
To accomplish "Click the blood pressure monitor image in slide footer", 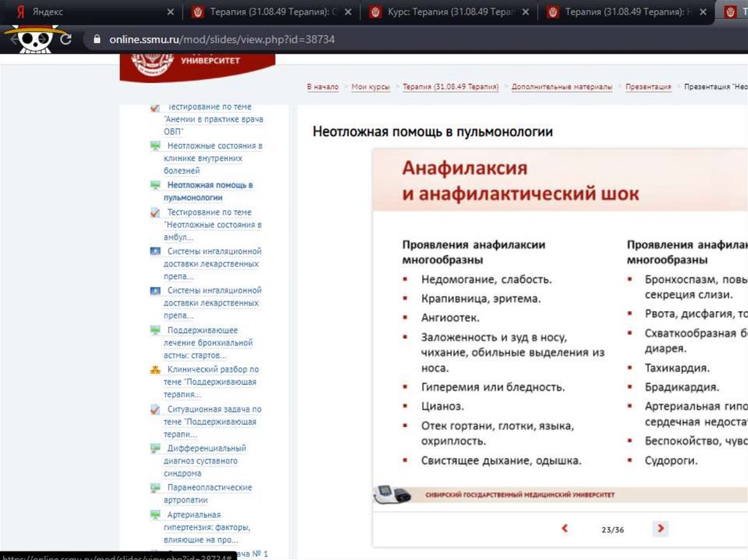I will tap(392, 494).
